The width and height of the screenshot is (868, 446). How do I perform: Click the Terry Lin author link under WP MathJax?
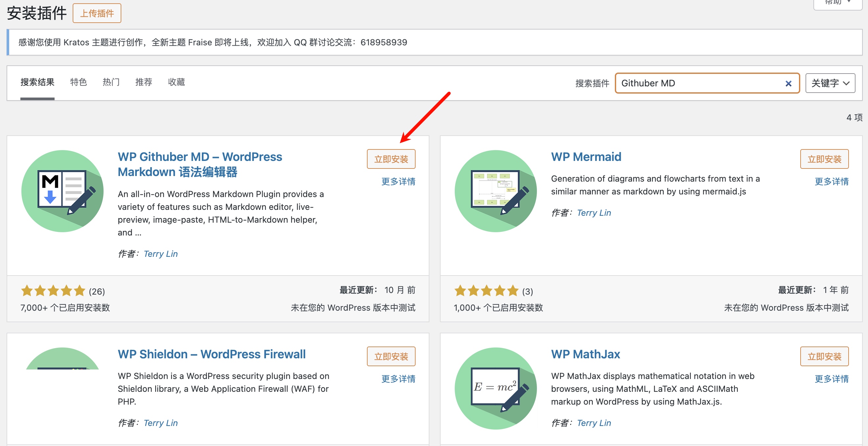coord(594,423)
